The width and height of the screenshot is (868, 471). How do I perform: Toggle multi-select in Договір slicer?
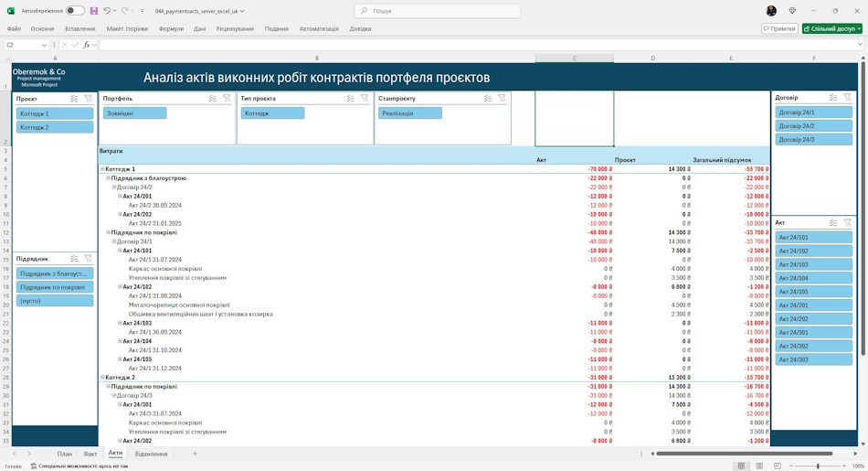pos(833,97)
